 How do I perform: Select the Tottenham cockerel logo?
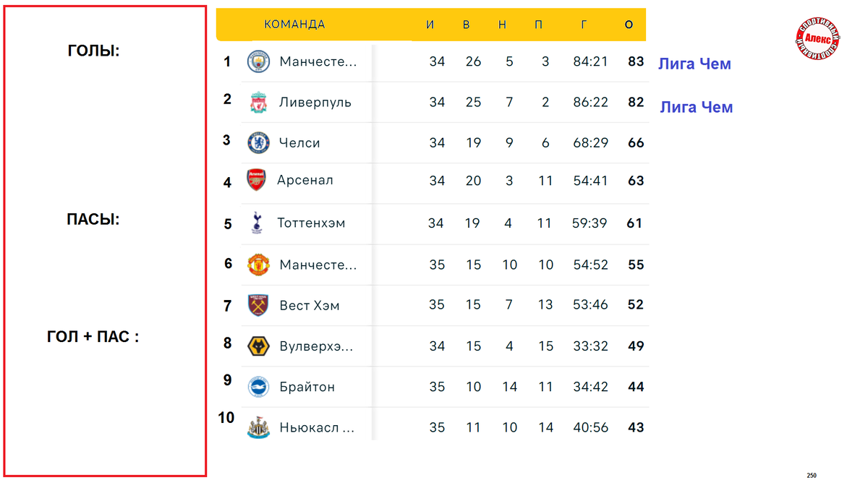coord(257,223)
